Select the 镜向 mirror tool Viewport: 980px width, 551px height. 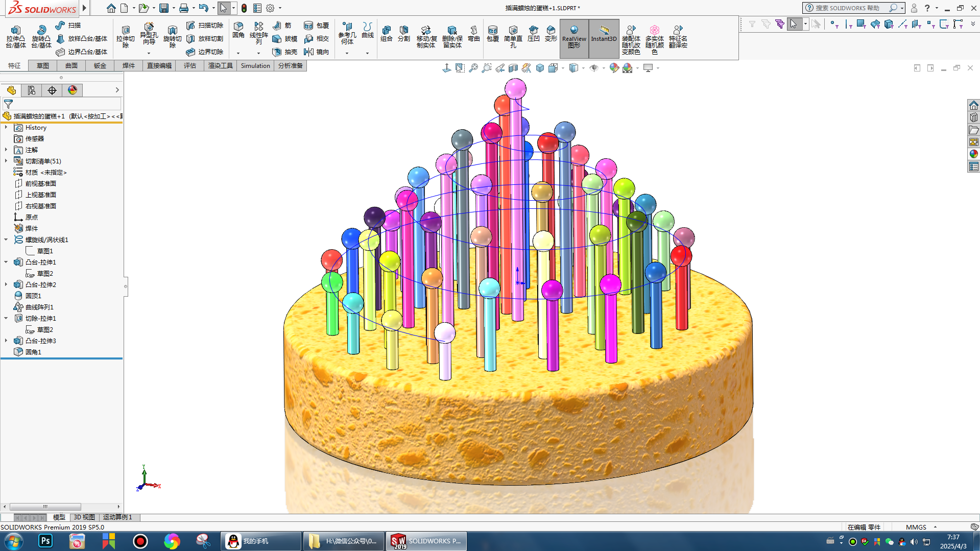click(x=316, y=52)
